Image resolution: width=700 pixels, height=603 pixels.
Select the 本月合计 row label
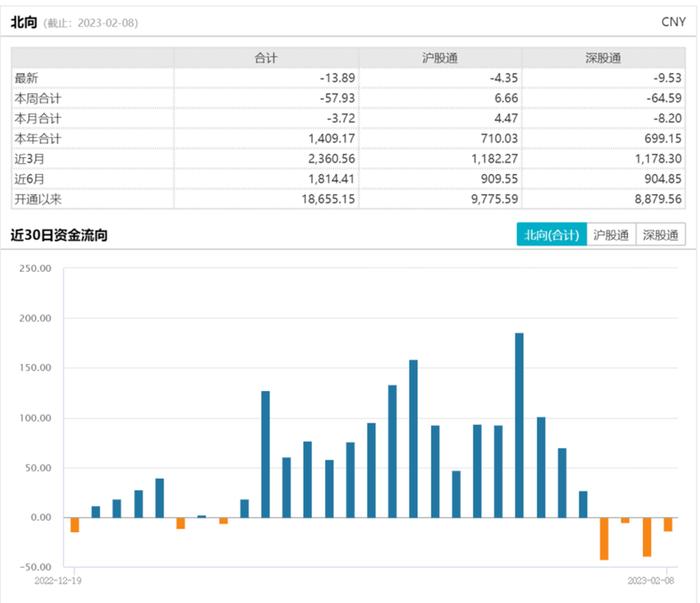(38, 118)
